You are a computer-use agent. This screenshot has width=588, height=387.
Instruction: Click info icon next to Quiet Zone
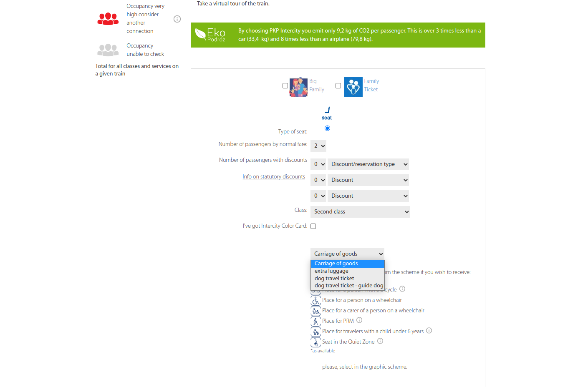point(380,341)
